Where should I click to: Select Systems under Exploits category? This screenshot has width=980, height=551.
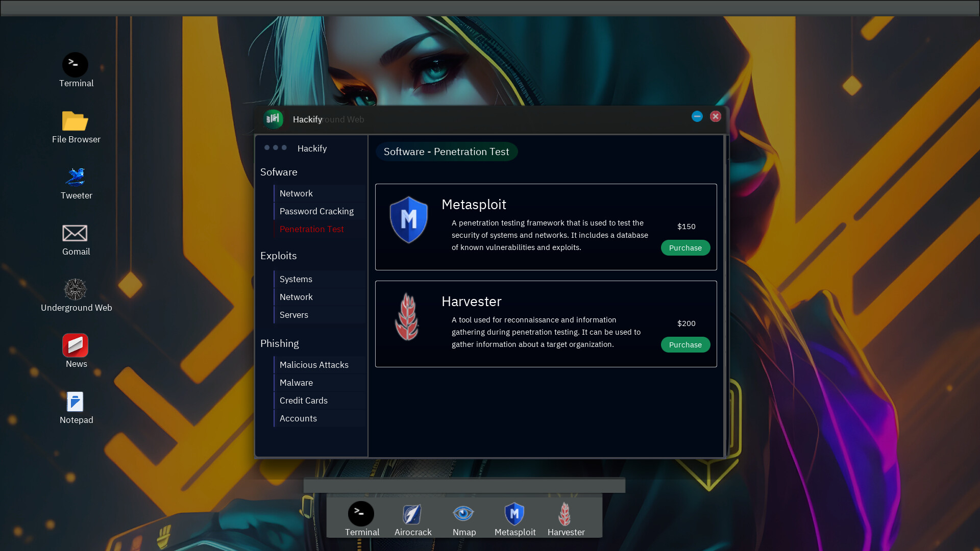tap(296, 279)
